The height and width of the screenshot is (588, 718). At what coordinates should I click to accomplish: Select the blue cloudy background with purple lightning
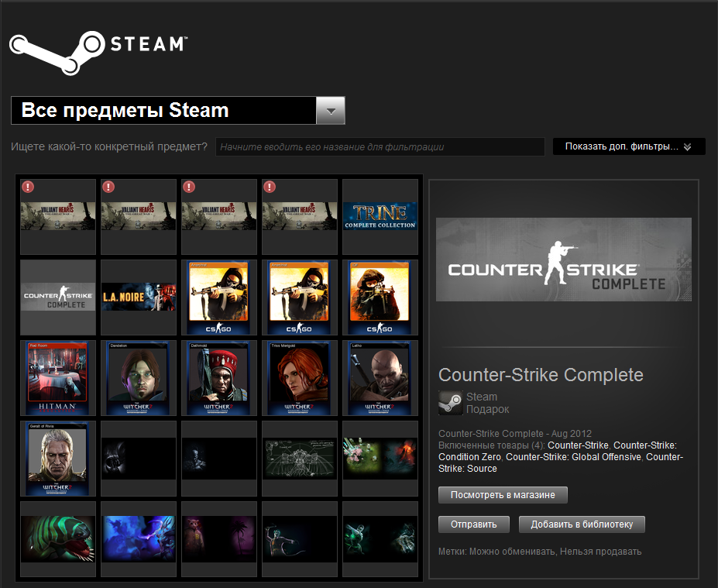pos(139,539)
